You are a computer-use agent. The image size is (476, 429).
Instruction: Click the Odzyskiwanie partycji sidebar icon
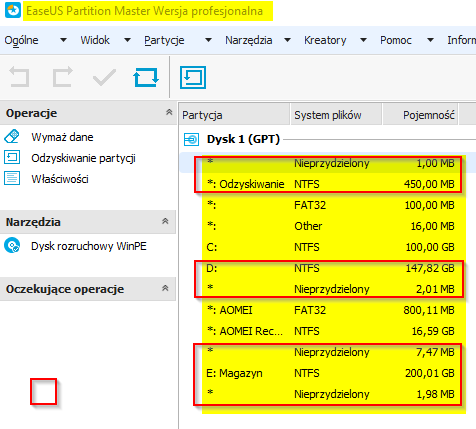tap(12, 157)
